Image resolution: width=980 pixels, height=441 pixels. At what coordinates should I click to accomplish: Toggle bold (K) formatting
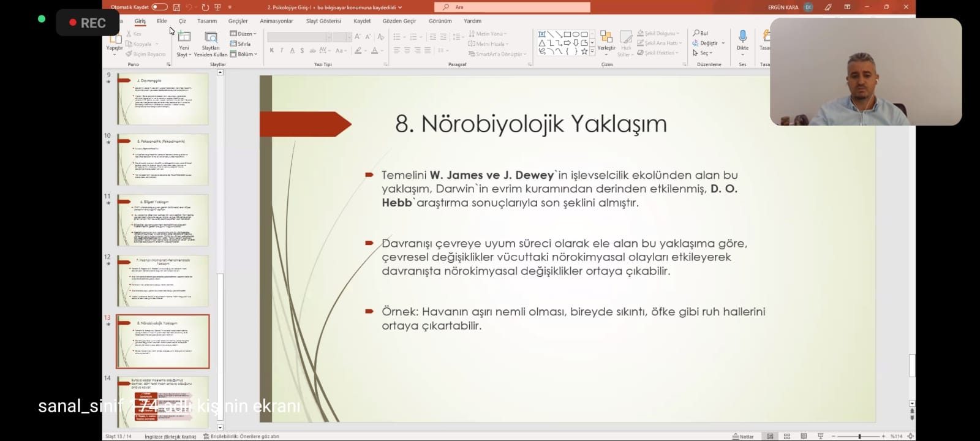271,51
